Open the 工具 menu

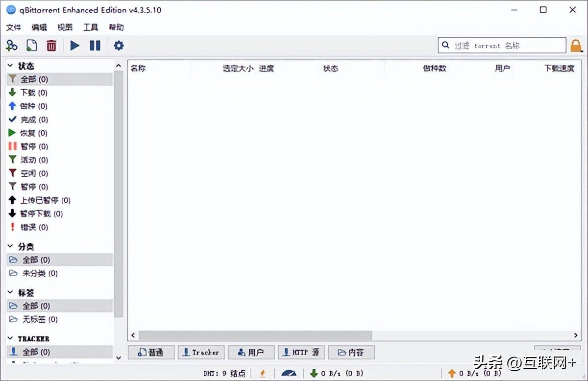(91, 27)
